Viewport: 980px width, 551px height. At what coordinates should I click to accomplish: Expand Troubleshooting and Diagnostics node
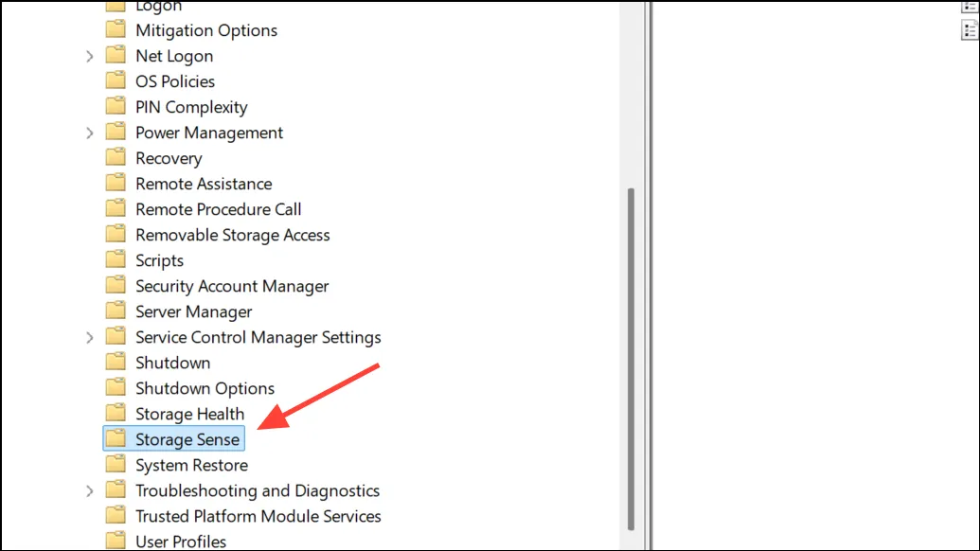[89, 491]
